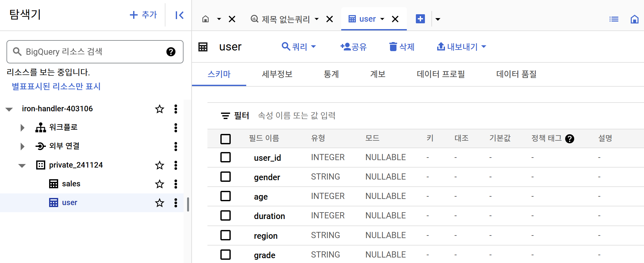Image resolution: width=644 pixels, height=263 pixels.
Task: Open the dropdown arrow beside the new-tab button
Action: pyautogui.click(x=438, y=19)
